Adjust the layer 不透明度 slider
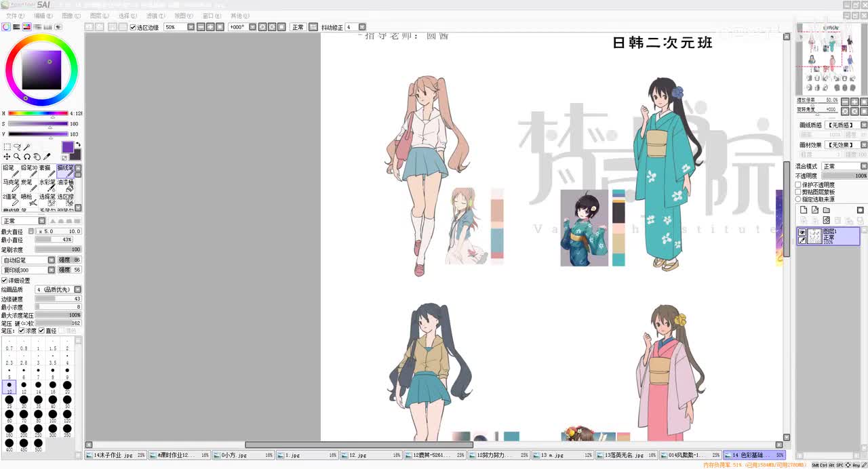This screenshot has width=868, height=469. point(844,176)
